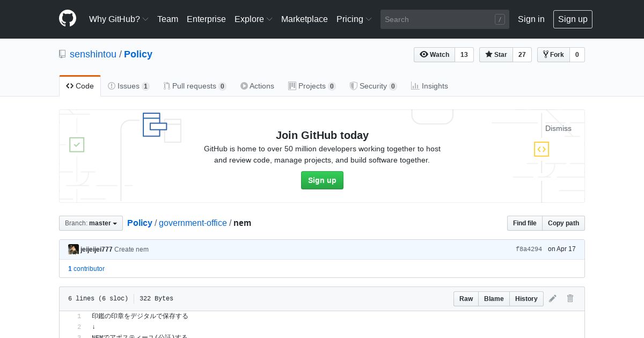Switch to the Pull requests tab
Screen dimensions: 644x338
pyautogui.click(x=195, y=86)
